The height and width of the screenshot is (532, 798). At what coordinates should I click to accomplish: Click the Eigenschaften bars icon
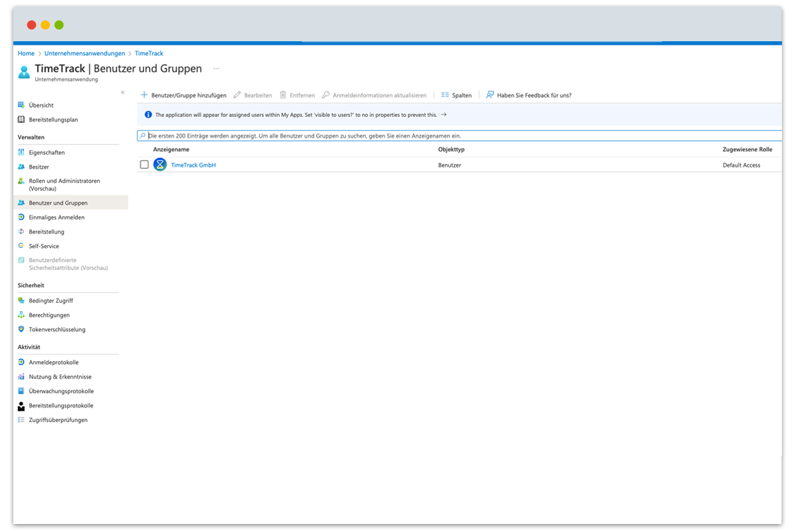[x=21, y=152]
